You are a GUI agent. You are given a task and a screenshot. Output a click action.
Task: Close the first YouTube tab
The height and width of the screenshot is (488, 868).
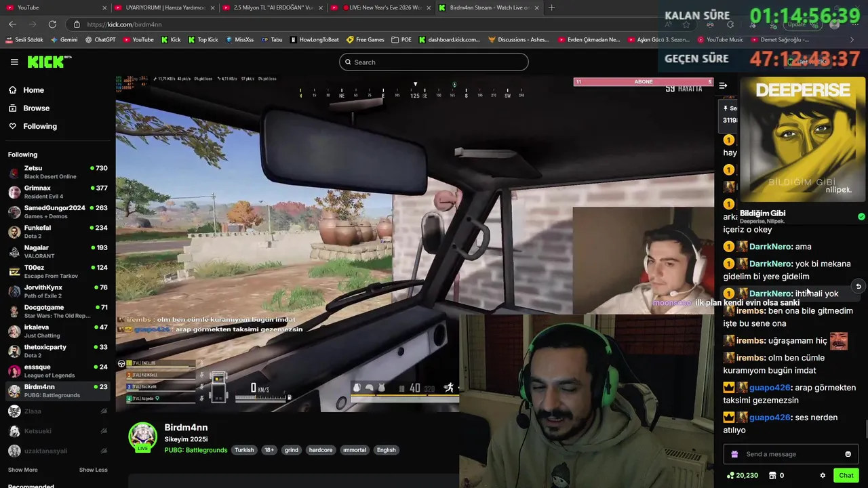coord(104,7)
